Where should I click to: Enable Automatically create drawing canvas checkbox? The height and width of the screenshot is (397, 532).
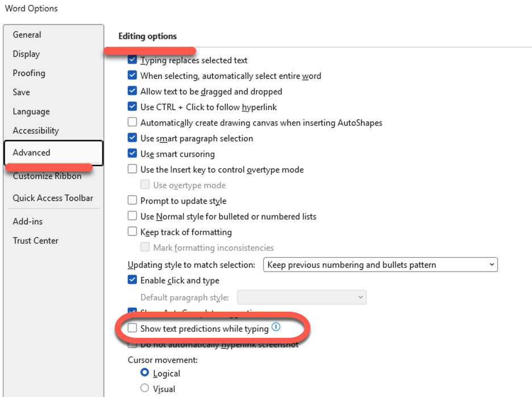pyautogui.click(x=132, y=122)
